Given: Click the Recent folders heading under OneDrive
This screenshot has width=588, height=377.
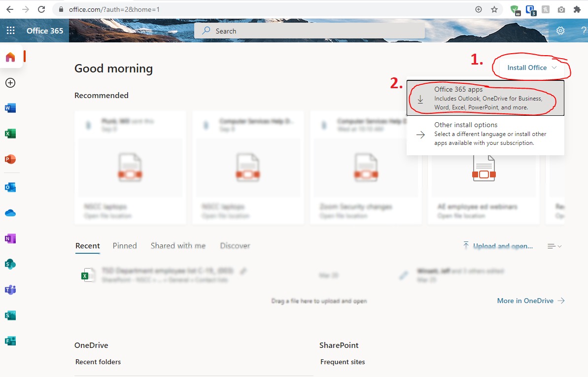Looking at the screenshot, I should pos(98,362).
